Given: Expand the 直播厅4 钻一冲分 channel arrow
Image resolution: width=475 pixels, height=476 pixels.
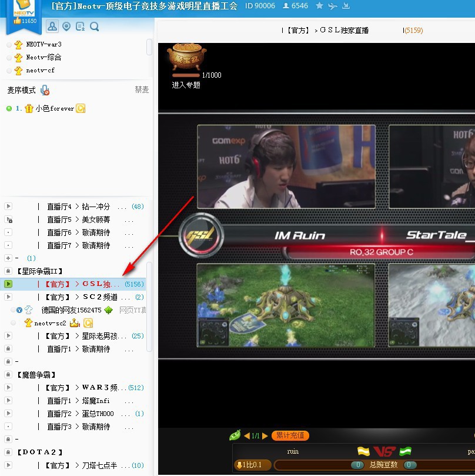Looking at the screenshot, I should pyautogui.click(x=8, y=206).
